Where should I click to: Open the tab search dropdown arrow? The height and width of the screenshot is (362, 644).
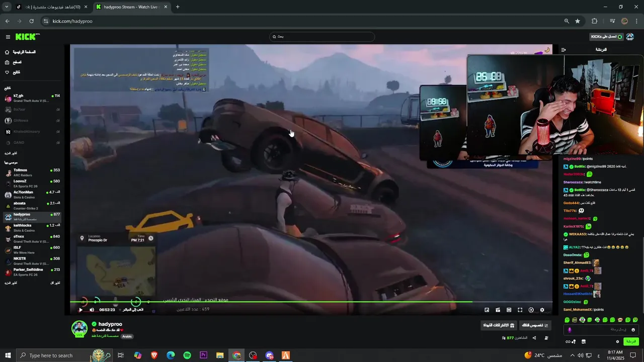(7, 7)
